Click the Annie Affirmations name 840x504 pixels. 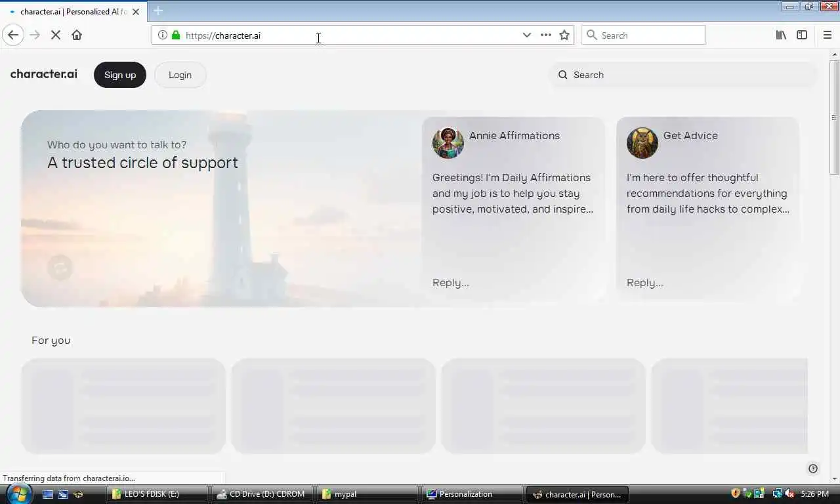(514, 136)
